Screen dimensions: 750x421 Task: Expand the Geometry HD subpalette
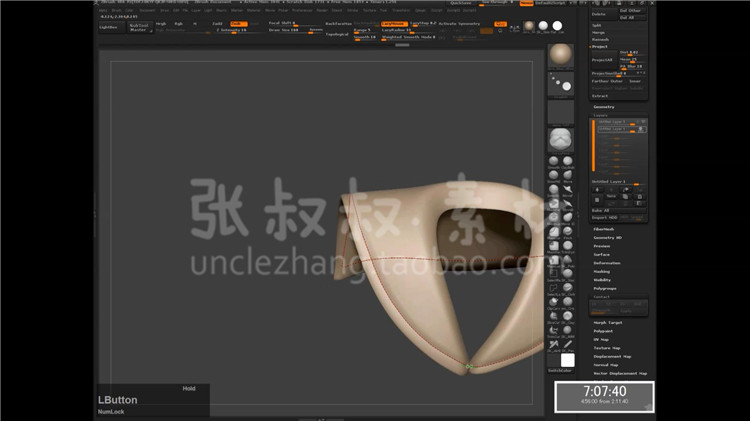(607, 238)
